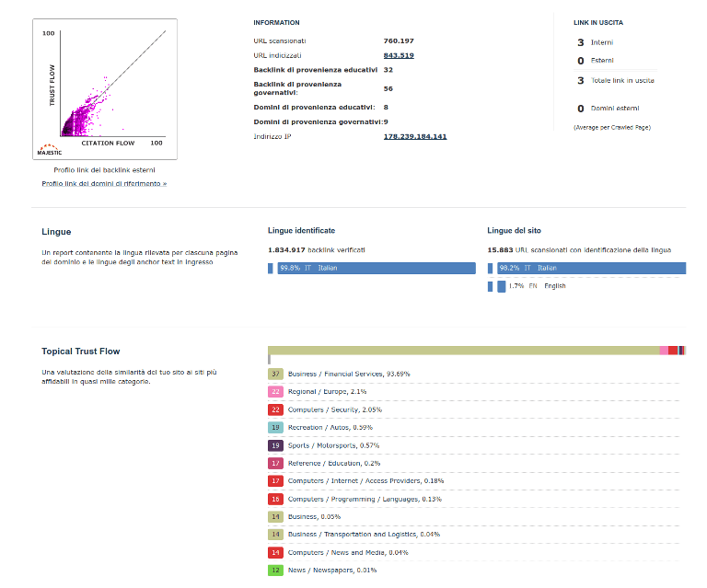The image size is (707, 588).
Task: Click the English 1.7% language bar
Action: coord(501,286)
